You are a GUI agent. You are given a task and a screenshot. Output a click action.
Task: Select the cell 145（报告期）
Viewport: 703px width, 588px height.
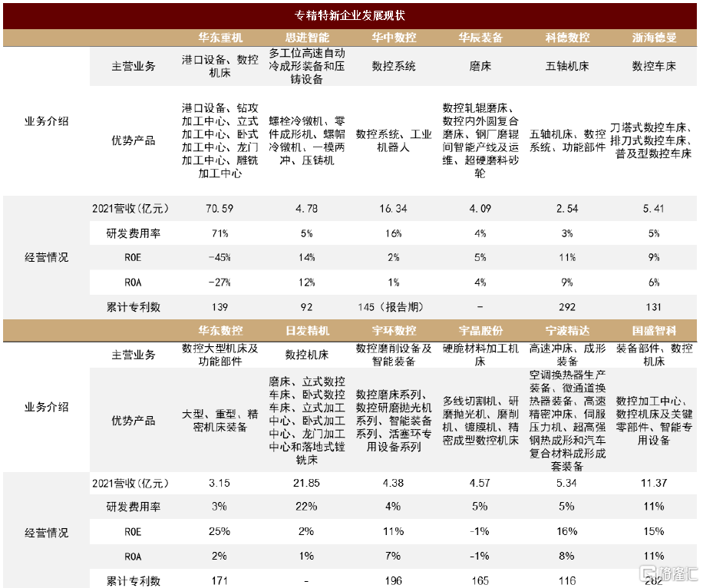point(391,307)
